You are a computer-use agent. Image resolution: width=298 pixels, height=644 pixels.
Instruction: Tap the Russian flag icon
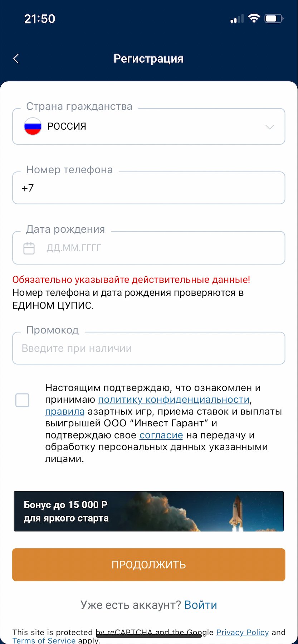click(x=33, y=126)
